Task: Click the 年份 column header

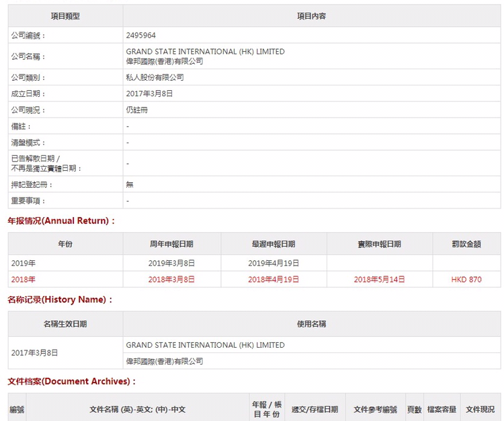Action: tap(65, 244)
